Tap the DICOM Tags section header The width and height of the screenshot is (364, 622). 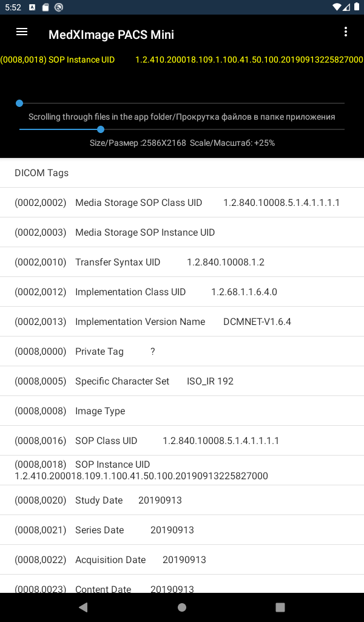41,173
